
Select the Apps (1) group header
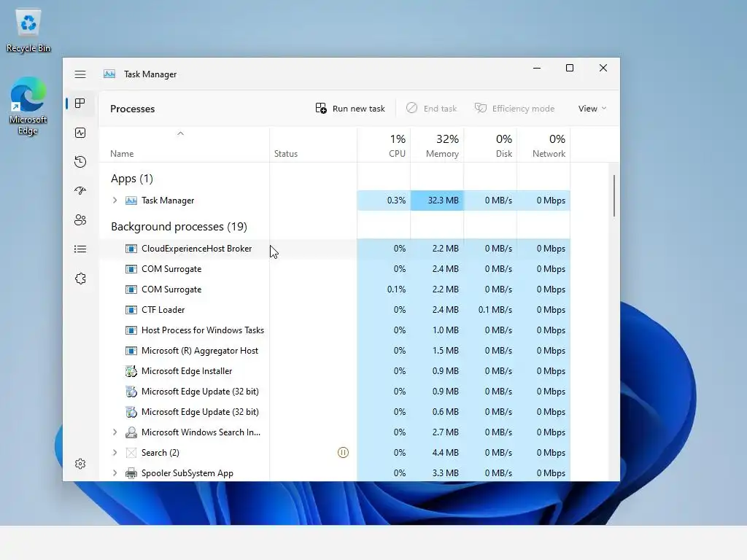click(132, 179)
